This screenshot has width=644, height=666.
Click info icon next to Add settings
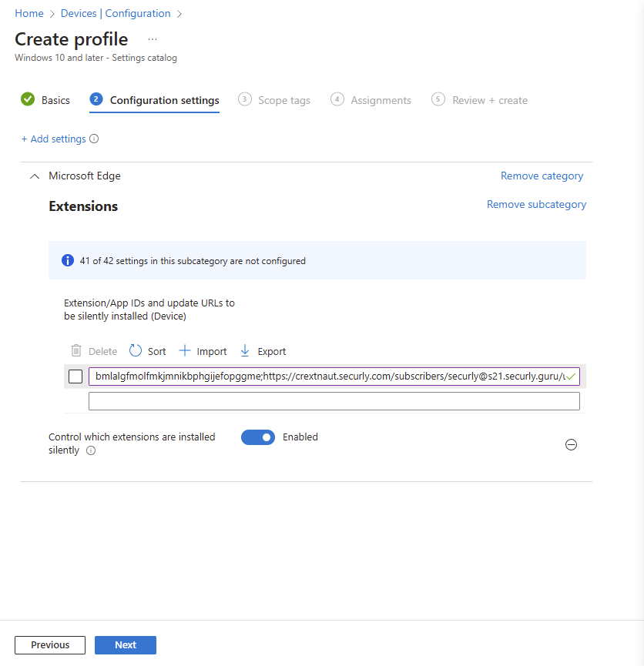click(x=94, y=139)
